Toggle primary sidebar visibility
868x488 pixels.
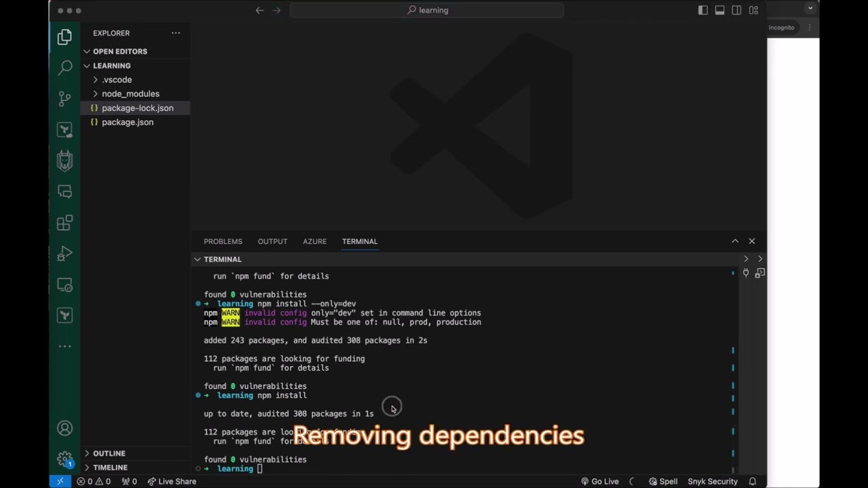click(703, 10)
